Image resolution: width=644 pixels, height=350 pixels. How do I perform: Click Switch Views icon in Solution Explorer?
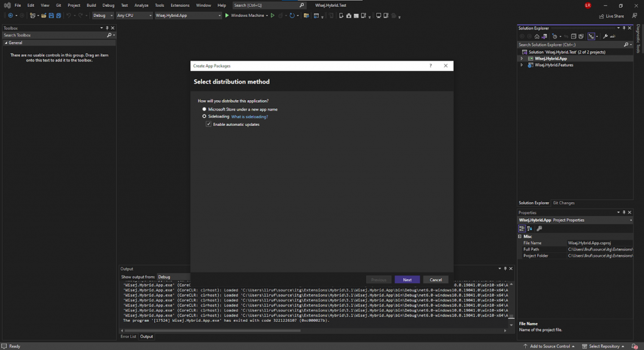click(544, 37)
